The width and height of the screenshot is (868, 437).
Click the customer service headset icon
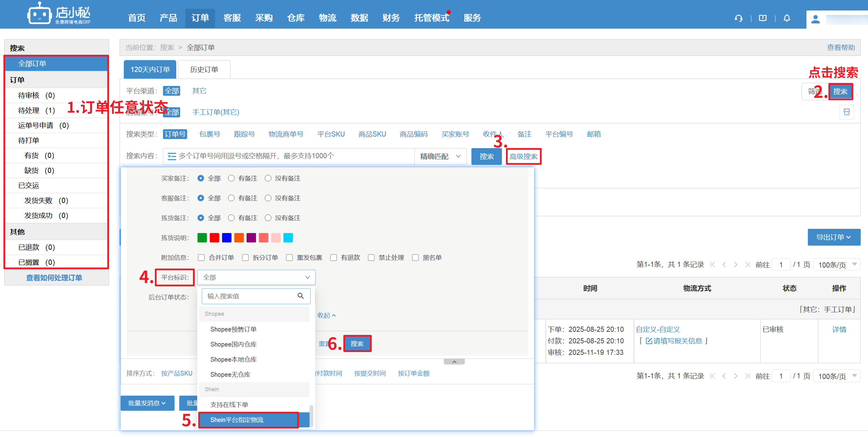[x=739, y=18]
